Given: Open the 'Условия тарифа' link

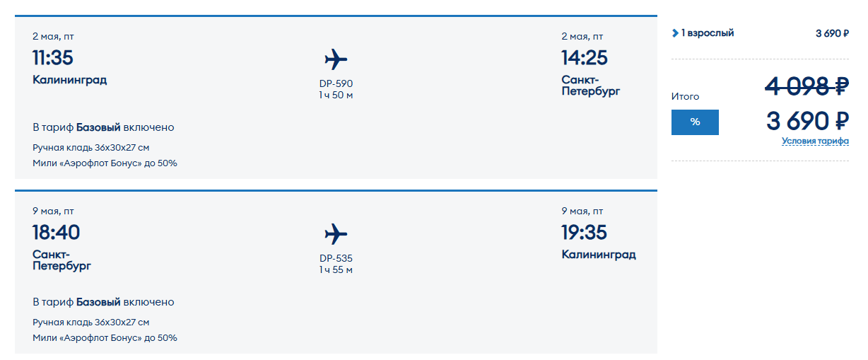Looking at the screenshot, I should [x=815, y=141].
